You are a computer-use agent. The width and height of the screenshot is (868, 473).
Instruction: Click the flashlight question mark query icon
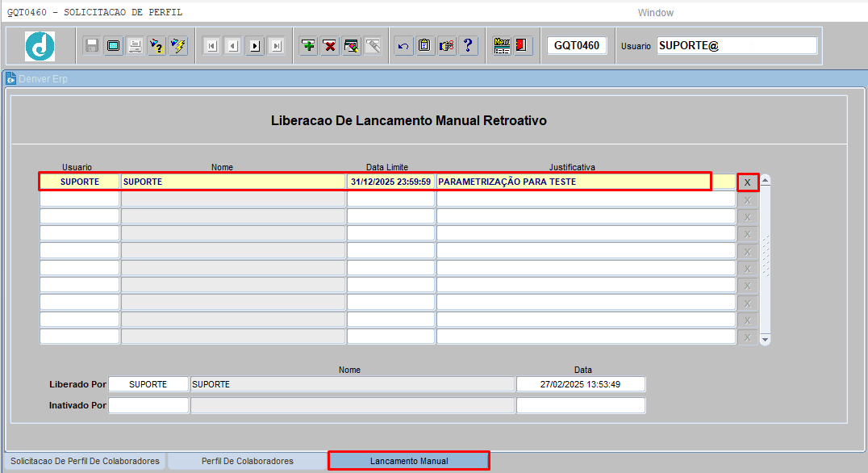pyautogui.click(x=156, y=45)
